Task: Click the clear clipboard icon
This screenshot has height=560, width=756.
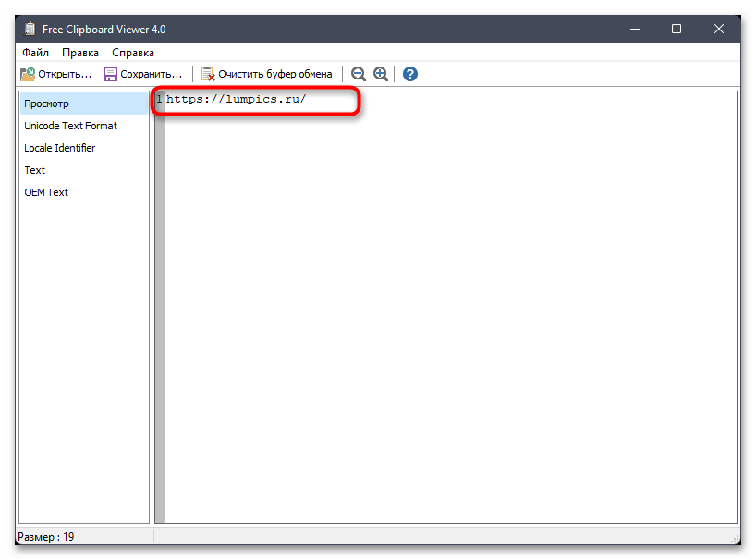Action: click(x=207, y=74)
